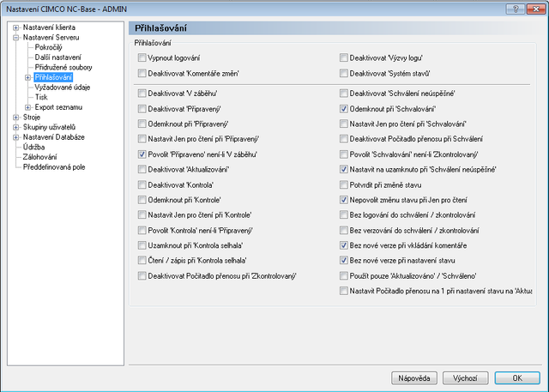Click the Nápověda button
The image size is (549, 392).
point(414,378)
